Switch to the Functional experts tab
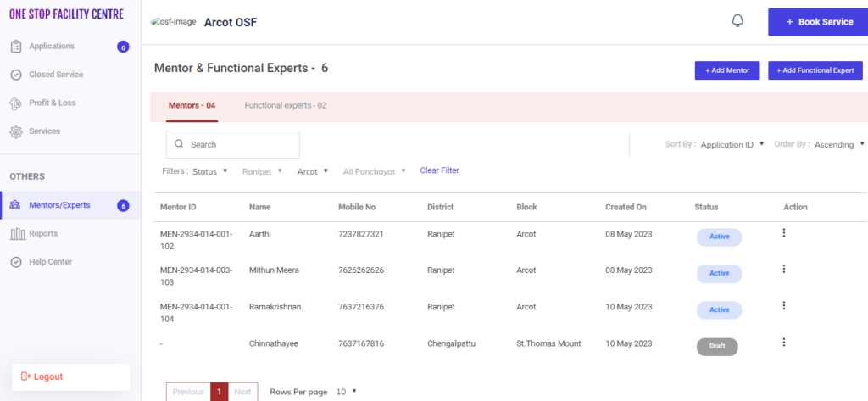 coord(286,106)
